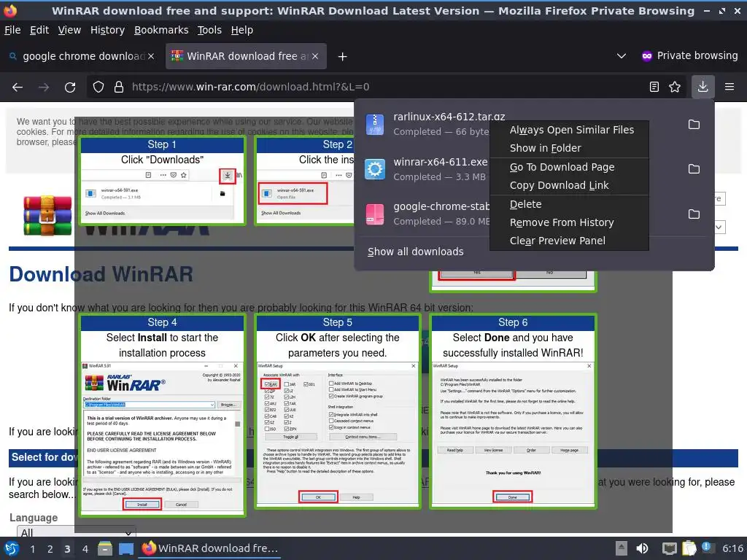Choose Always Open Similar Files
747x560 pixels.
pyautogui.click(x=569, y=130)
